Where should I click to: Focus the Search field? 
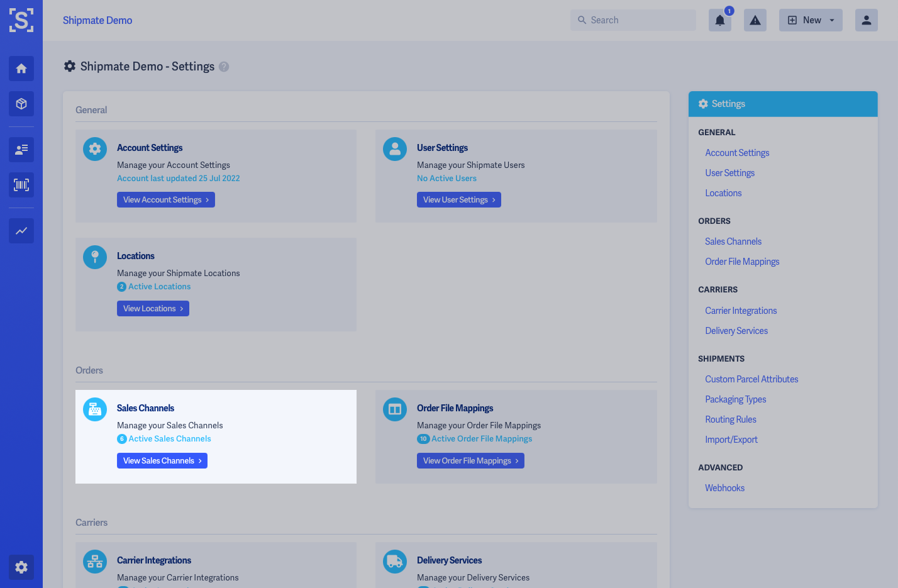coord(633,20)
